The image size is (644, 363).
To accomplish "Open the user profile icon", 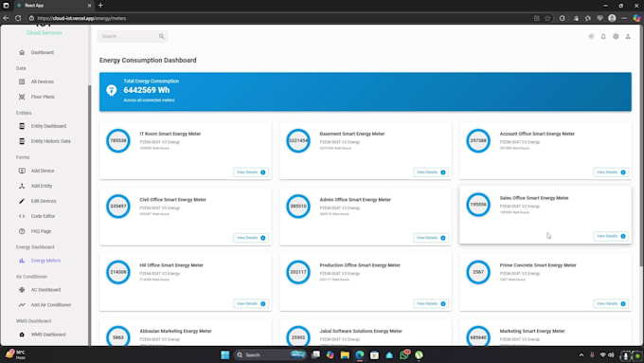I will [628, 36].
